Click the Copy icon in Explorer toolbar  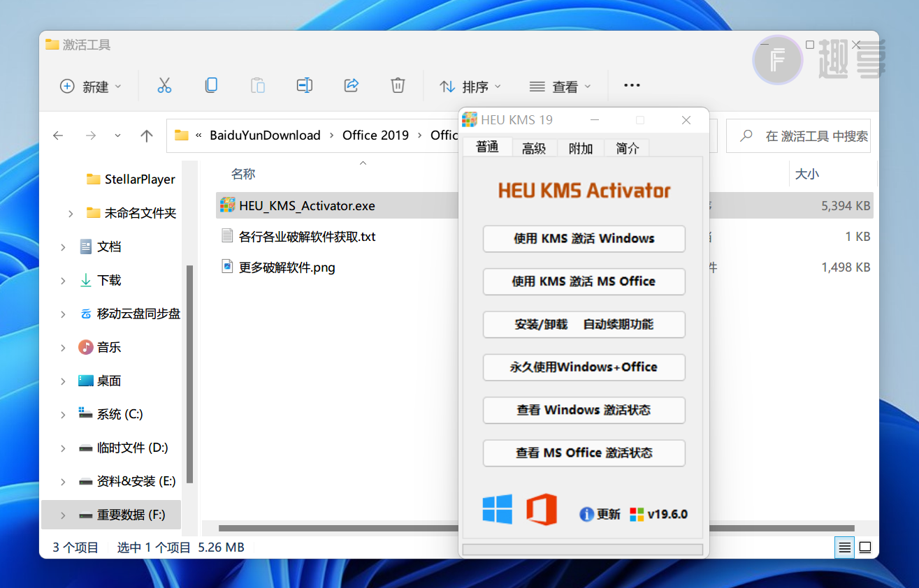(211, 86)
